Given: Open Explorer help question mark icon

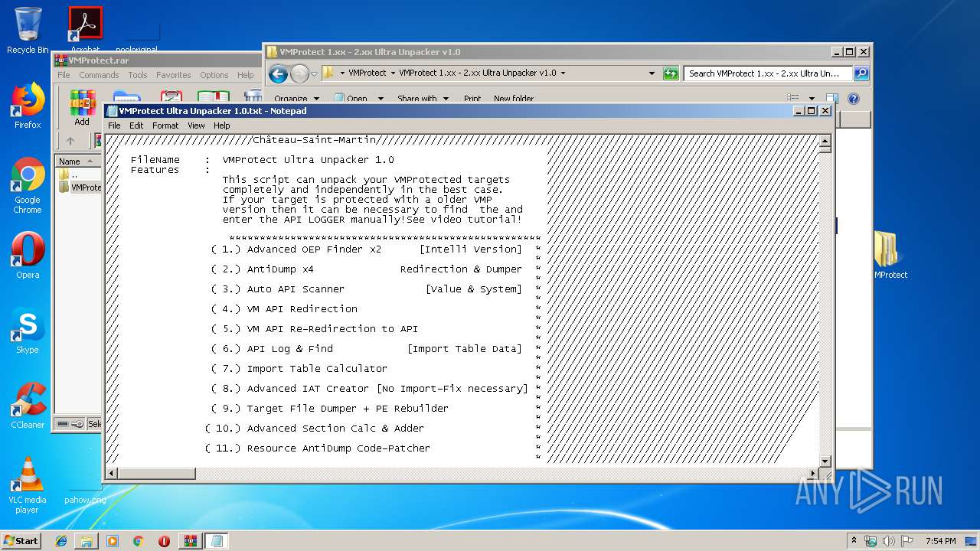Looking at the screenshot, I should tap(854, 98).
